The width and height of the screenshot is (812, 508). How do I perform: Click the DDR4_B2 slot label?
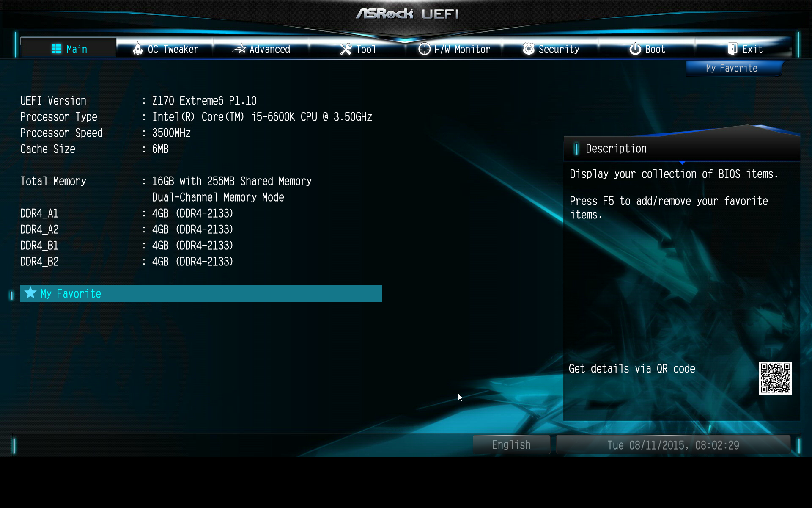pos(39,262)
